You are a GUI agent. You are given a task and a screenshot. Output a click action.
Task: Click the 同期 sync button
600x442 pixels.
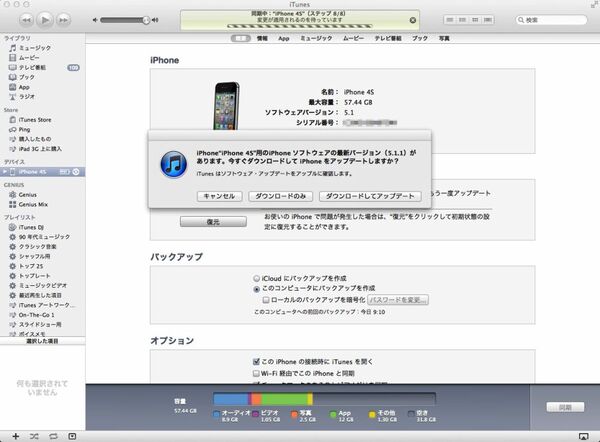click(565, 407)
